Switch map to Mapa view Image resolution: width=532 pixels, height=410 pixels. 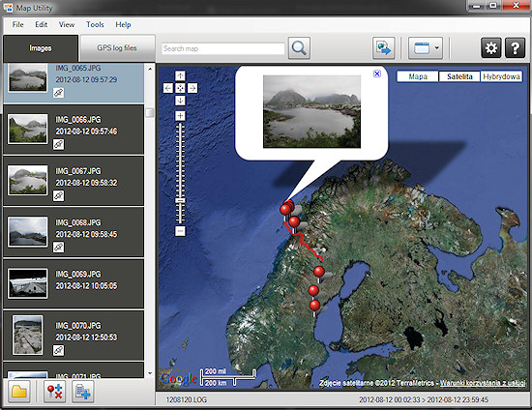click(418, 76)
